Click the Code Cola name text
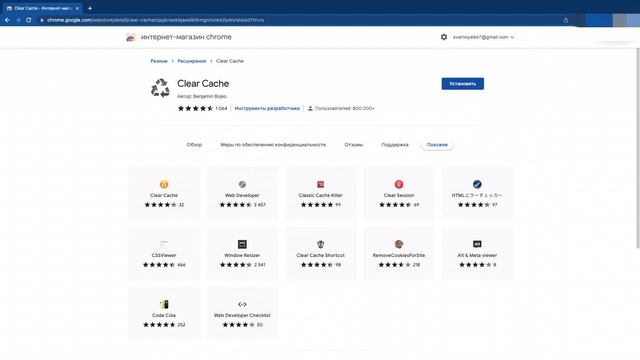 (164, 315)
